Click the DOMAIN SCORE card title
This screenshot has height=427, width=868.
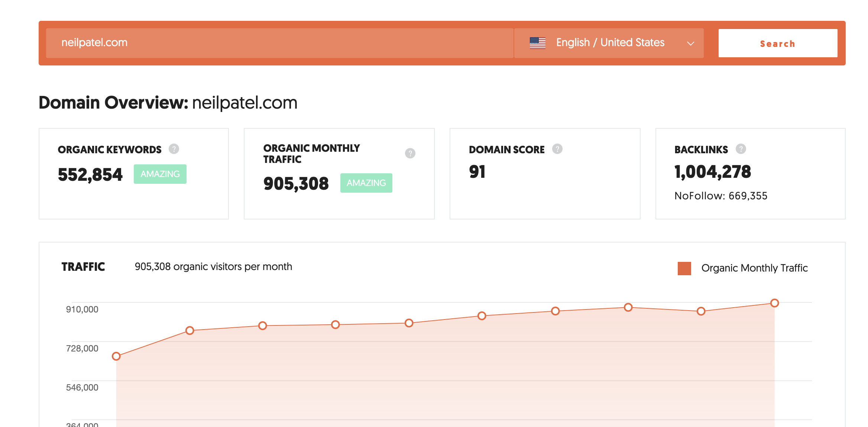point(507,150)
